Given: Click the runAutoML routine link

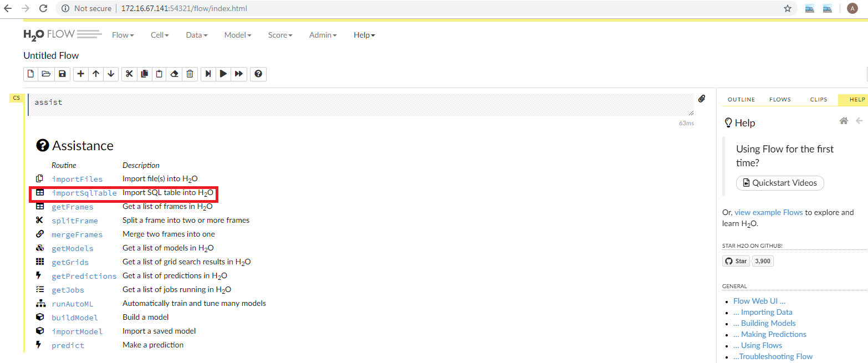Looking at the screenshot, I should pyautogui.click(x=73, y=304).
